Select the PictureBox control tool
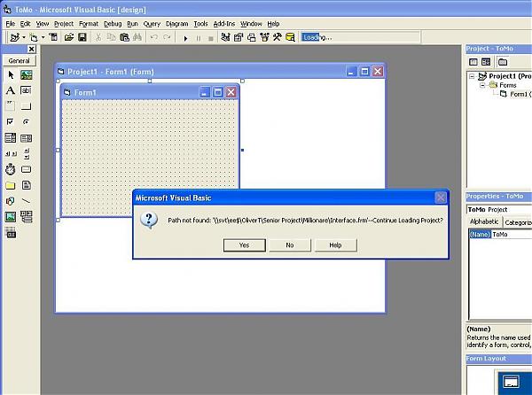 click(x=26, y=74)
